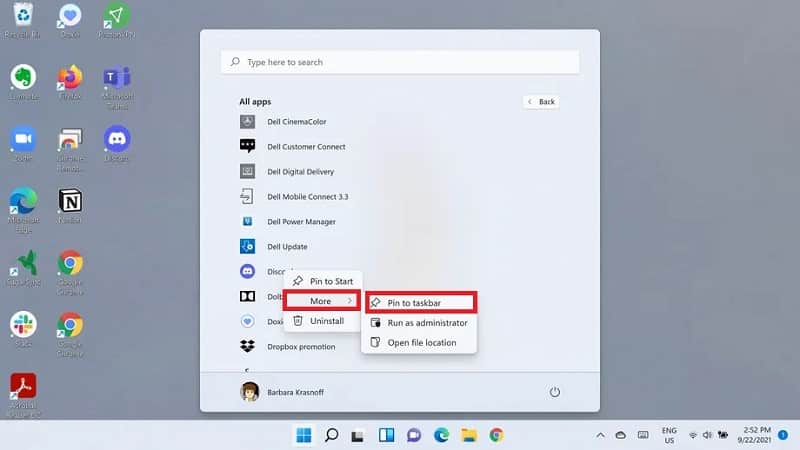Open network and volume quick settings
800x450 pixels.
point(708,435)
